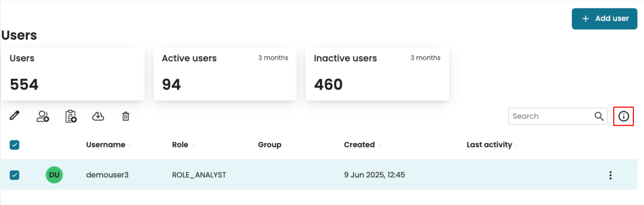Focus the Search input field
The width and height of the screenshot is (644, 205).
(x=551, y=116)
